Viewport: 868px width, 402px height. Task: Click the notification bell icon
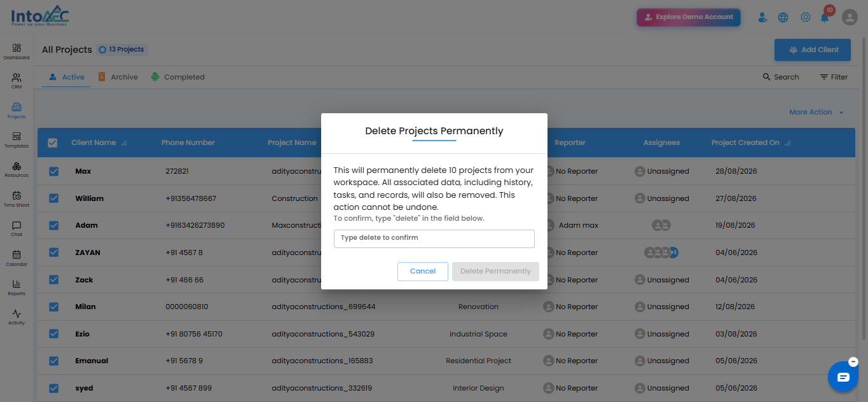coord(825,17)
